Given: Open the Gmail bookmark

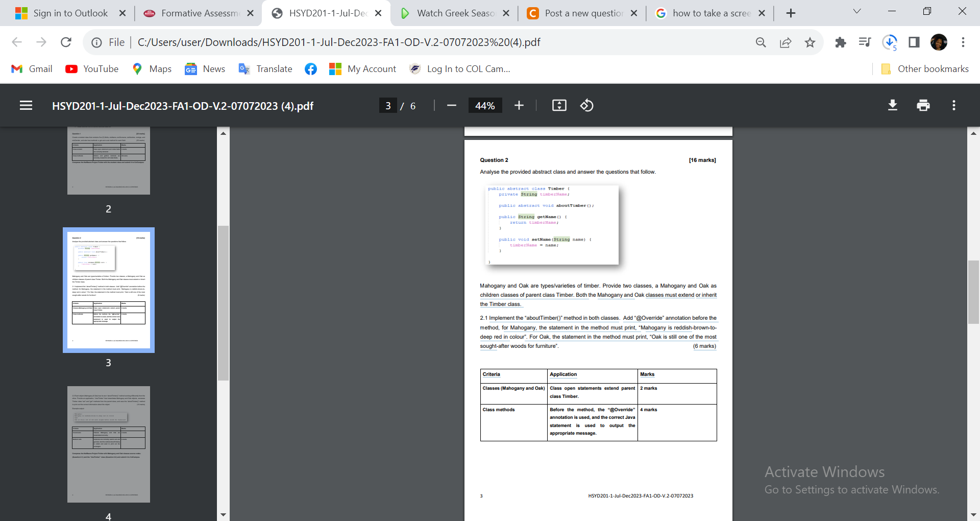Looking at the screenshot, I should tap(32, 68).
